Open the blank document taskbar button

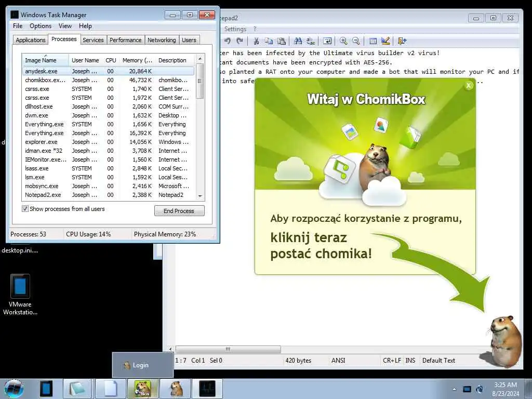110,389
